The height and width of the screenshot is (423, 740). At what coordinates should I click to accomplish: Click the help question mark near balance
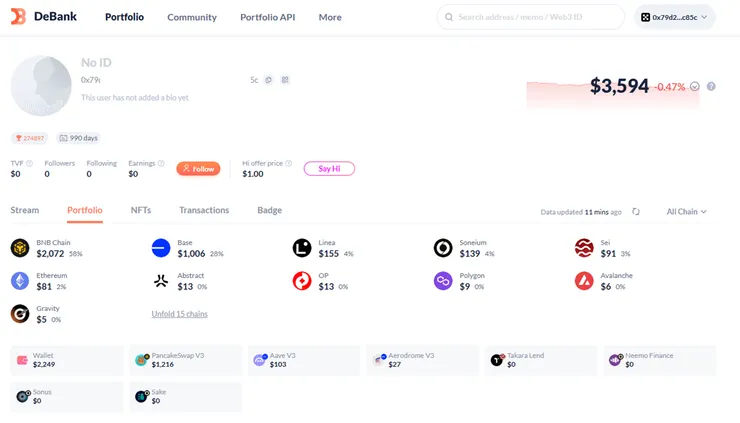pos(711,86)
